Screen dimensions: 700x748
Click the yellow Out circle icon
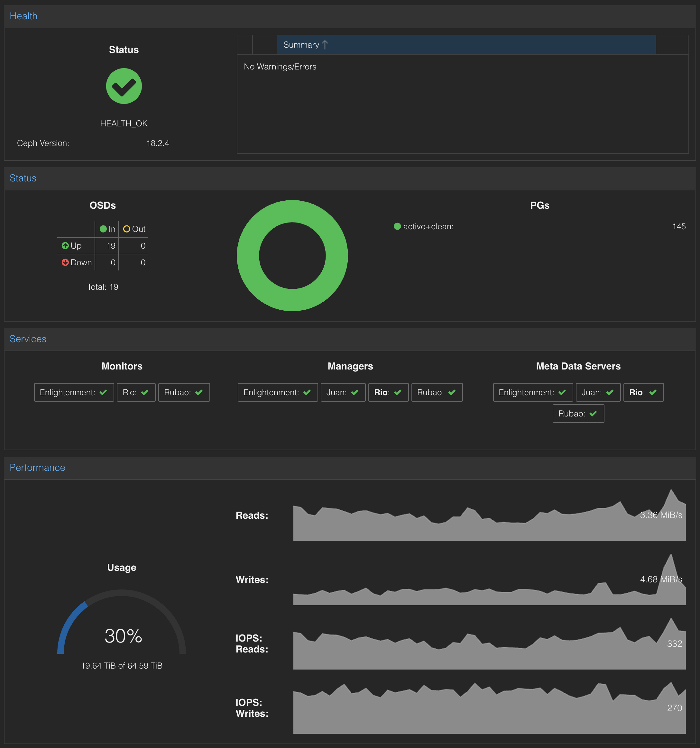coord(126,229)
